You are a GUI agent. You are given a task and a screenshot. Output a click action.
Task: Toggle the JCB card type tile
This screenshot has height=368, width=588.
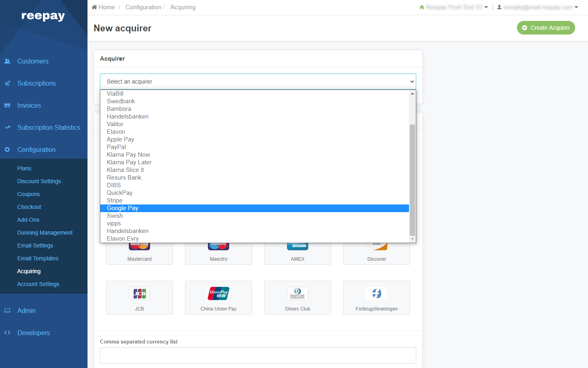[x=139, y=298]
